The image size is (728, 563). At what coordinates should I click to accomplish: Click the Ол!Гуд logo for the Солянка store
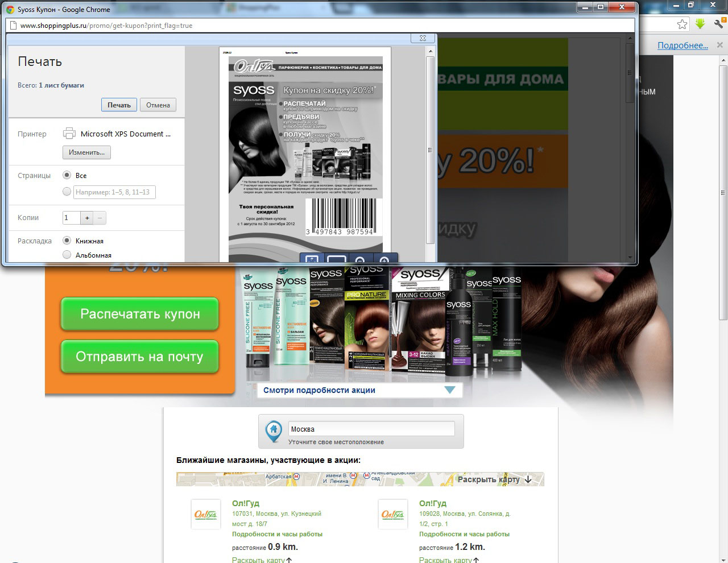(393, 514)
